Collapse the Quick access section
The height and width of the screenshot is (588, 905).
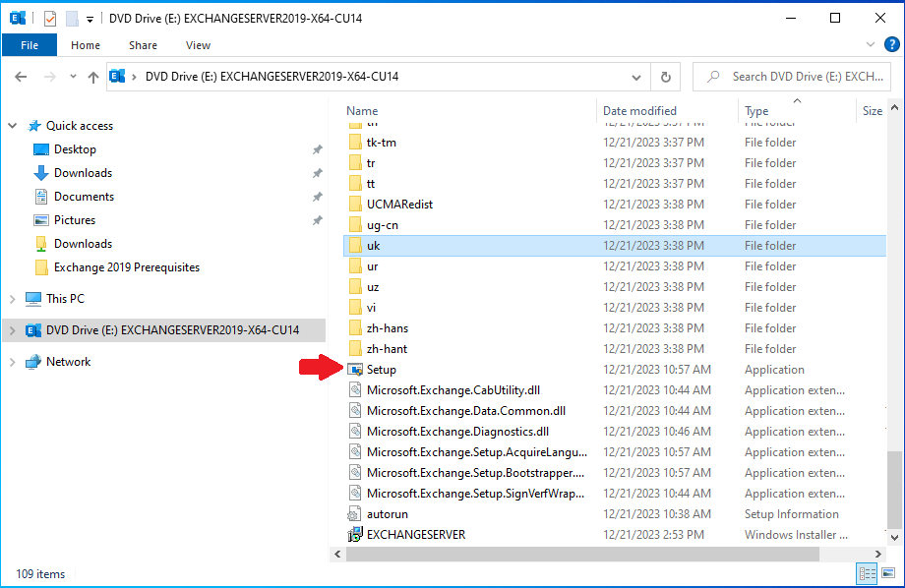(10, 125)
